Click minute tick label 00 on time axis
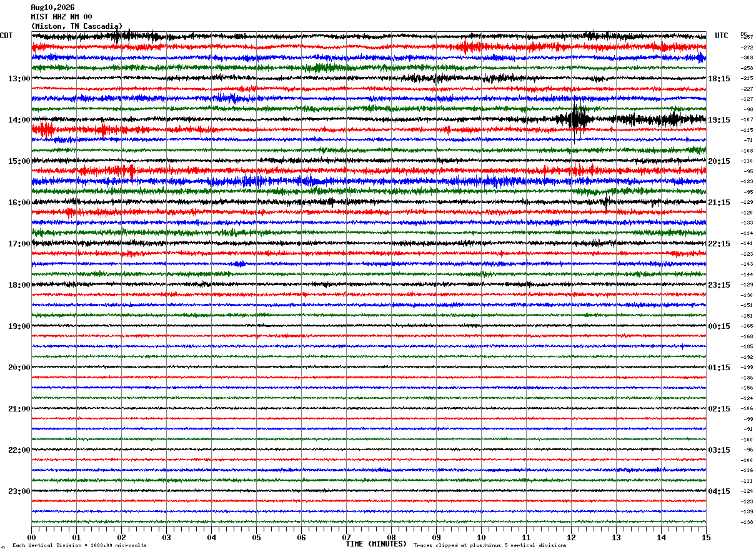Viewport: 756px width, 554px height. 31,537
